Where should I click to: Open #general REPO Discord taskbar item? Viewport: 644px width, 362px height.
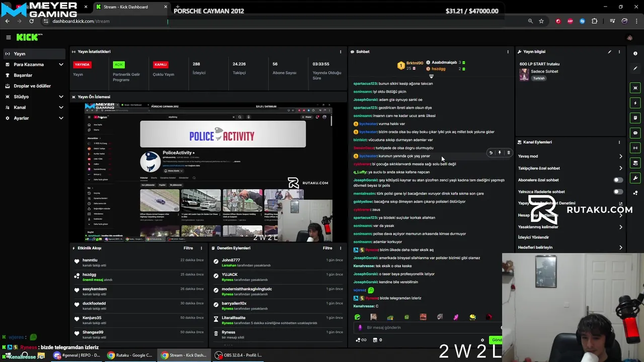(x=76, y=355)
